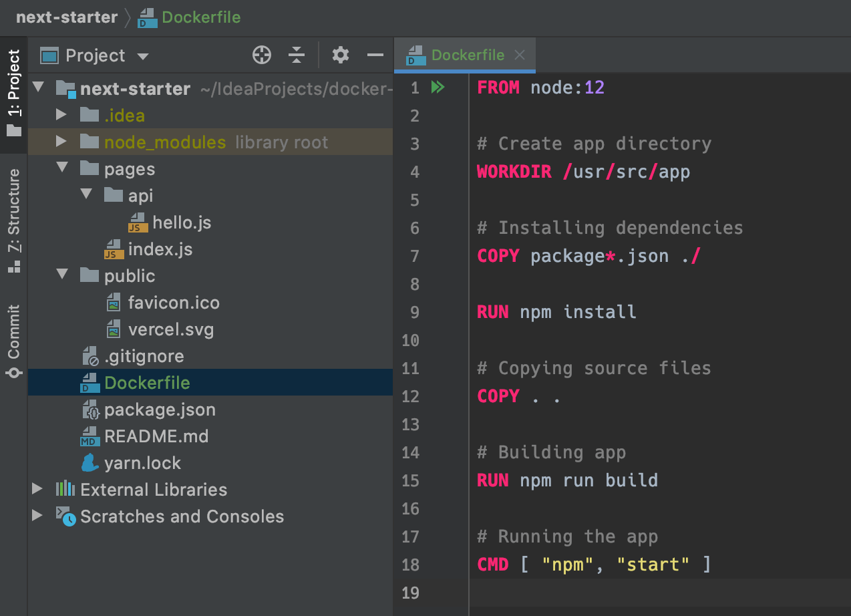The height and width of the screenshot is (616, 851).
Task: Select yarn.lock in the tree
Action: [x=143, y=463]
